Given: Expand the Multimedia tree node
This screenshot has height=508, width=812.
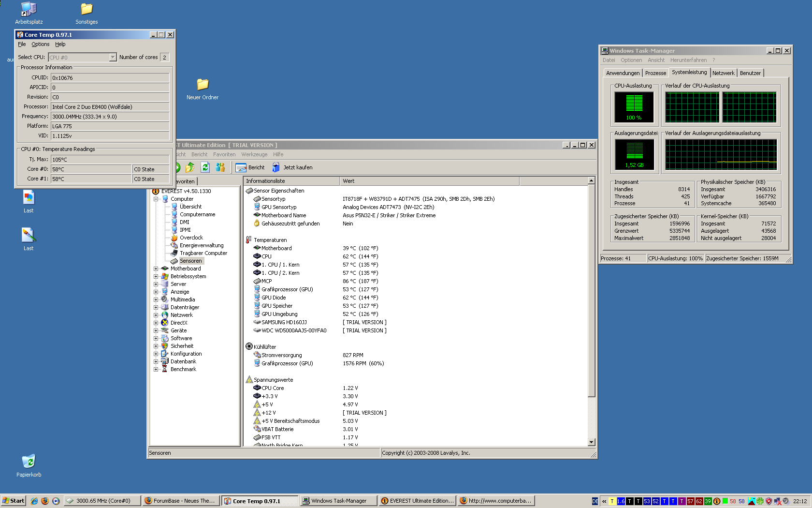Looking at the screenshot, I should click(x=156, y=299).
